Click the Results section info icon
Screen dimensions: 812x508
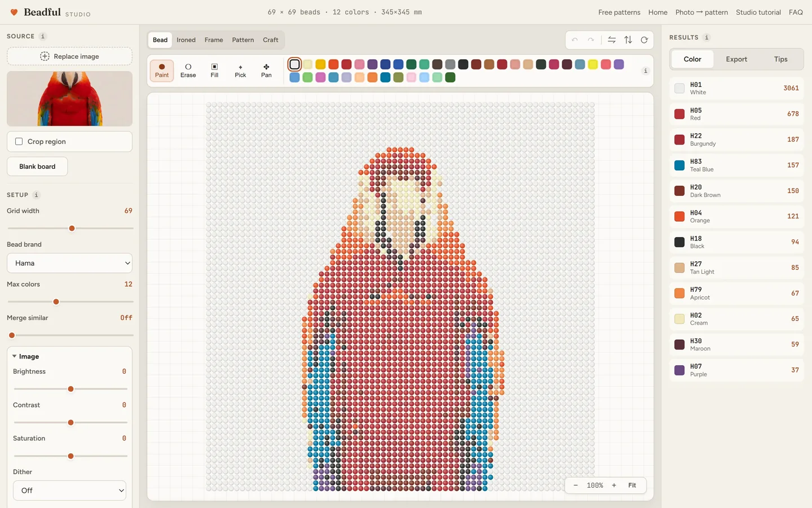tap(707, 37)
